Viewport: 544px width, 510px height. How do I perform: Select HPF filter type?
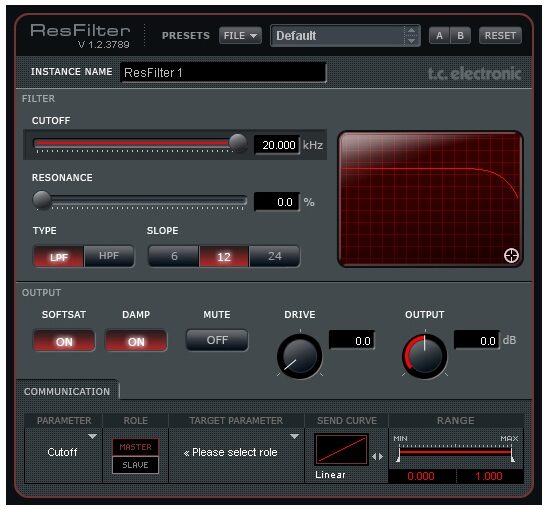[x=109, y=256]
